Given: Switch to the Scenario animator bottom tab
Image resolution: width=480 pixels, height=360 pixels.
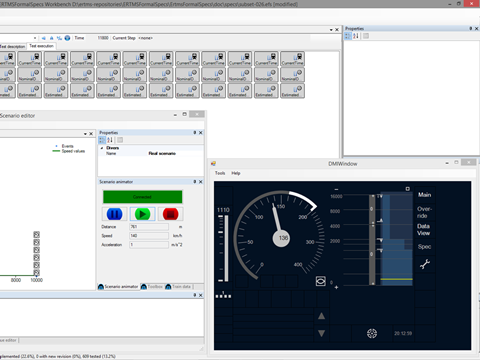Looking at the screenshot, I should coord(118,287).
